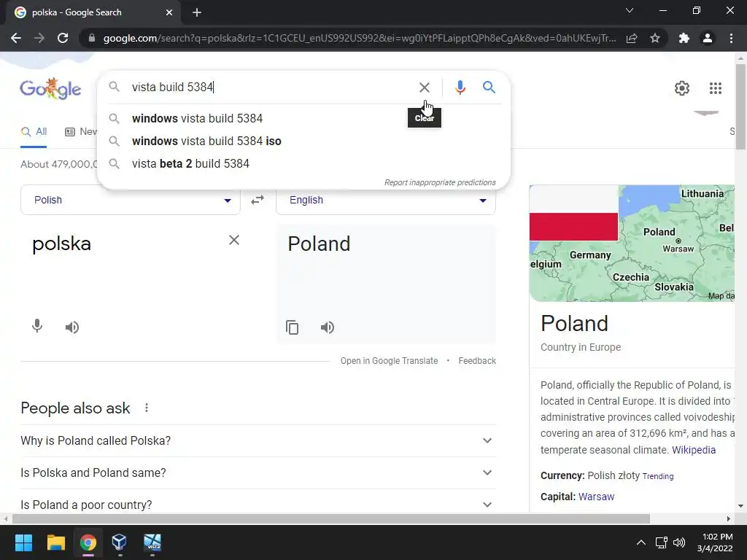This screenshot has height=560, width=747.
Task: Report inappropriate predictions link
Action: 440,182
